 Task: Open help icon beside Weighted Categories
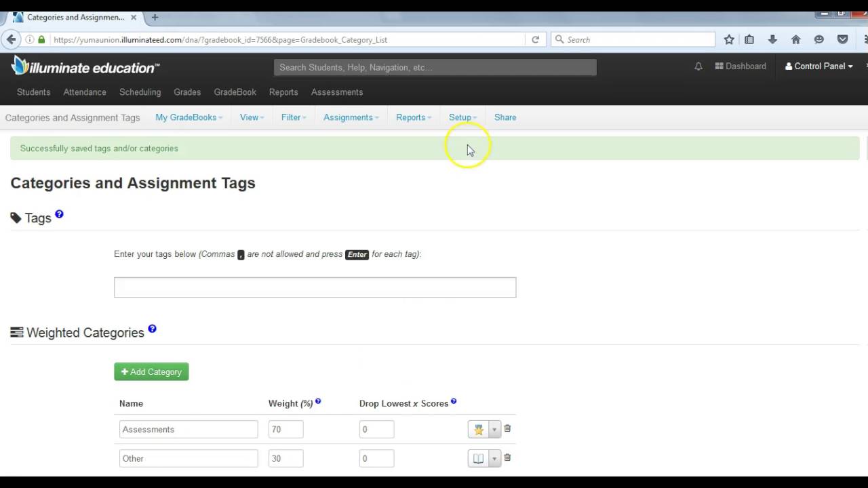click(152, 329)
